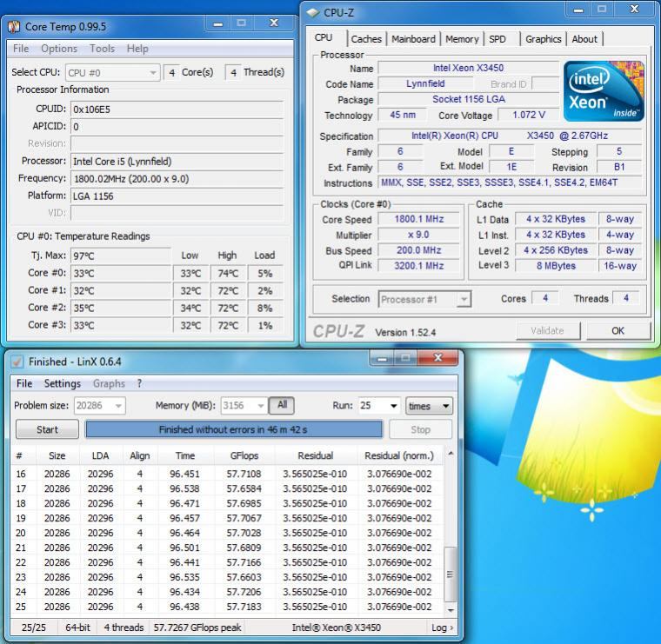Click the Processor field Intel Core i5 (Lynnfield)
The height and width of the screenshot is (644, 661).
point(177,162)
